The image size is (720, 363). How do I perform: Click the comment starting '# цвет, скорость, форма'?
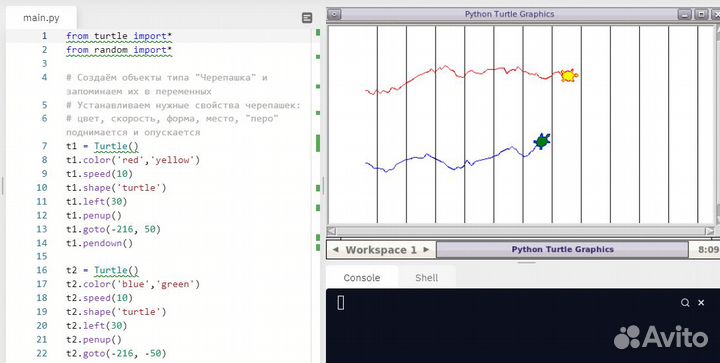click(x=172, y=125)
